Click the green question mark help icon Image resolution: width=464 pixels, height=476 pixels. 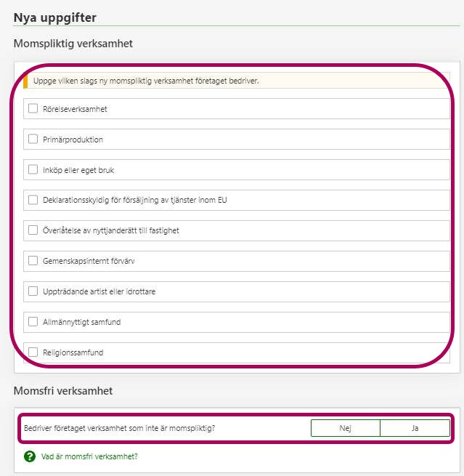(x=30, y=456)
